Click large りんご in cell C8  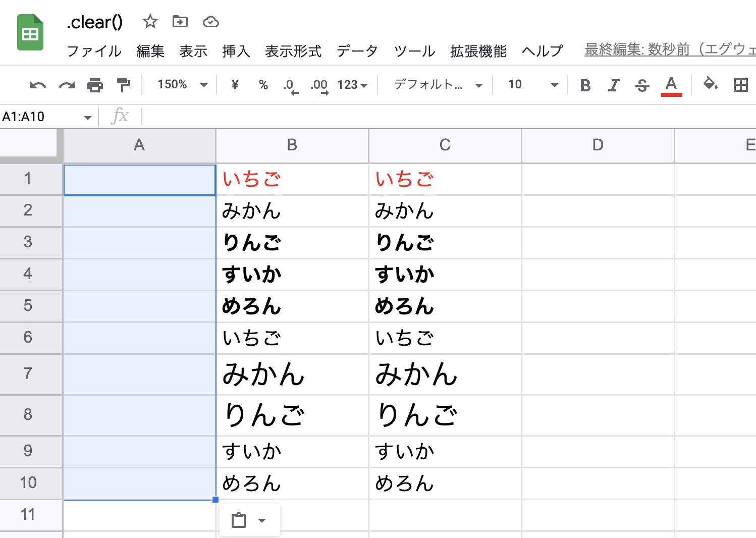tap(417, 415)
